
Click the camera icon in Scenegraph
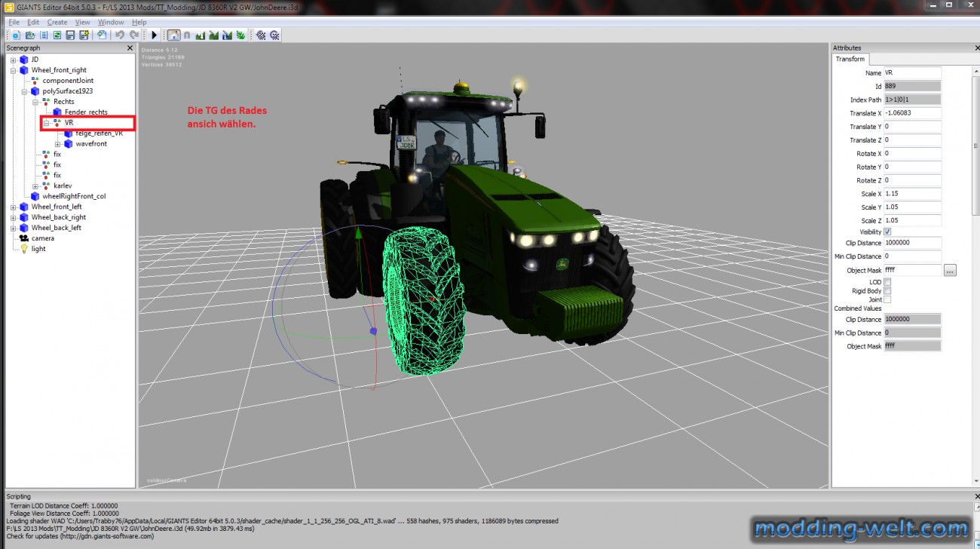coord(24,238)
